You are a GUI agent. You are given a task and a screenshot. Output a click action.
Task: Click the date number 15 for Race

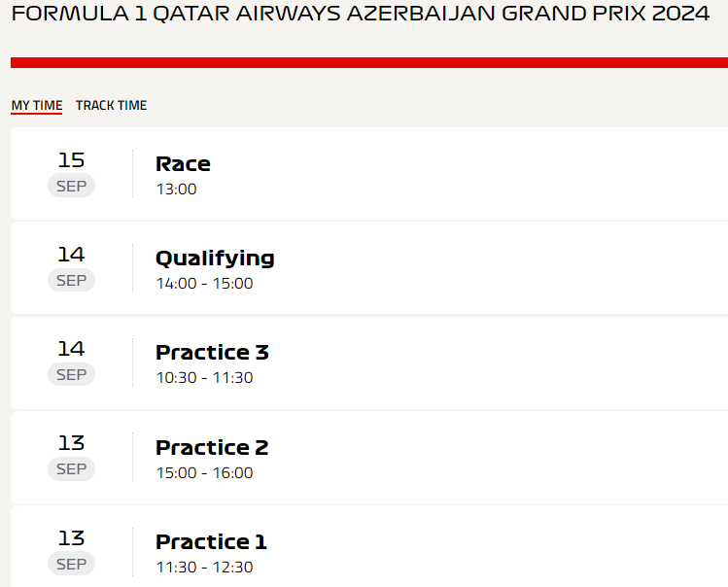coord(71,160)
